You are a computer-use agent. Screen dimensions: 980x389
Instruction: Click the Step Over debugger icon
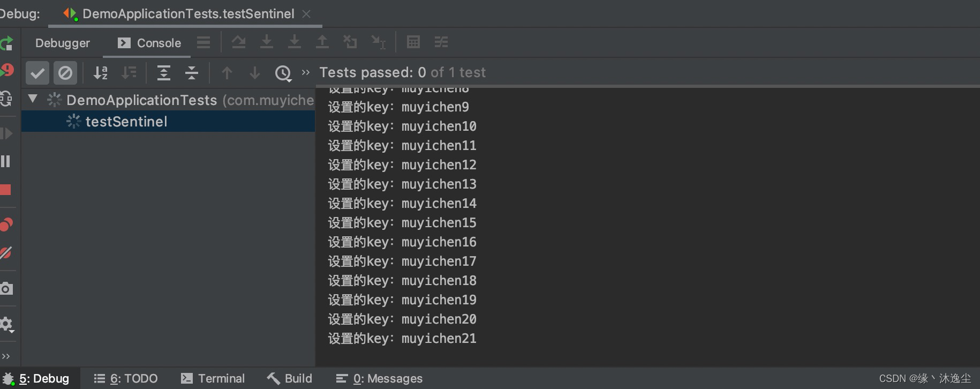pyautogui.click(x=239, y=42)
